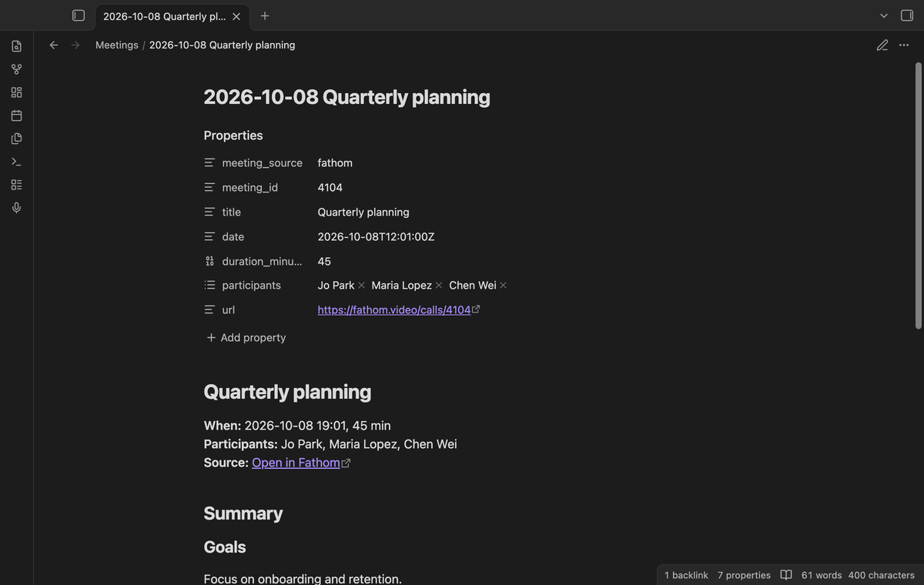Remove Chen Wei from participants

[x=503, y=286]
